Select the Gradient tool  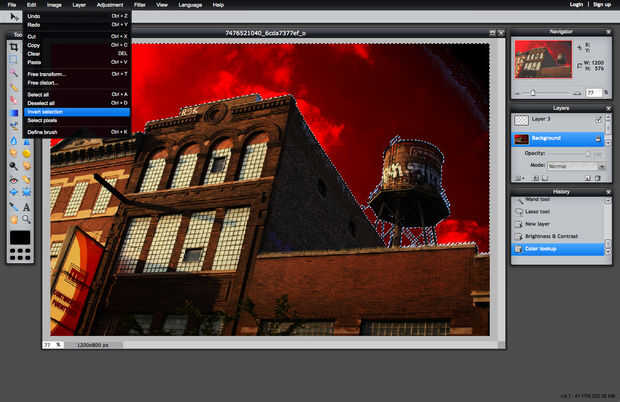pos(14,113)
